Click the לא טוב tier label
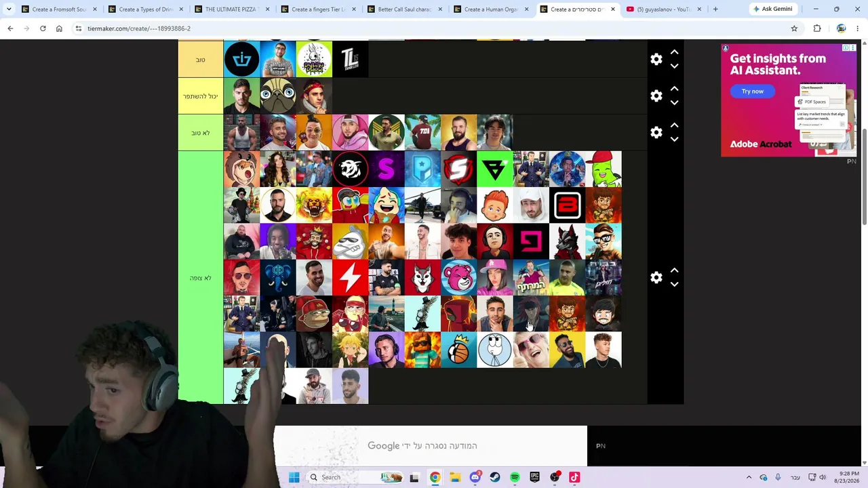Image resolution: width=868 pixels, height=488 pixels. click(201, 133)
